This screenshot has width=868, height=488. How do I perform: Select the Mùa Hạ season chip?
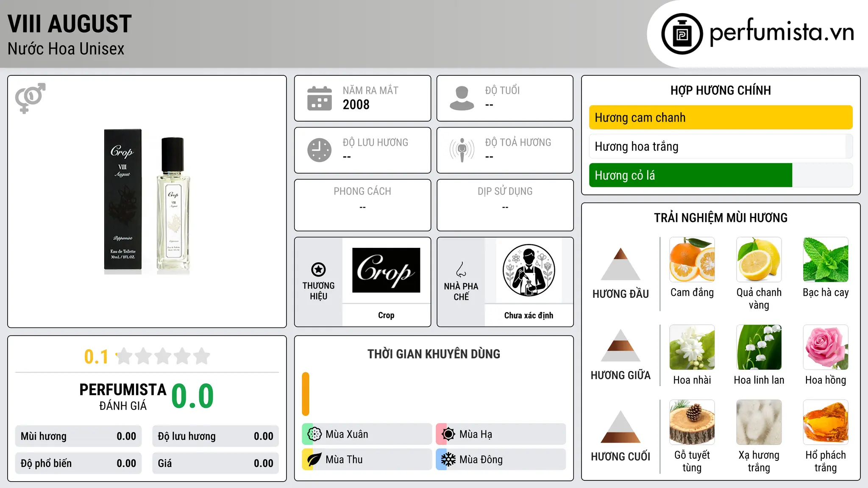(501, 434)
